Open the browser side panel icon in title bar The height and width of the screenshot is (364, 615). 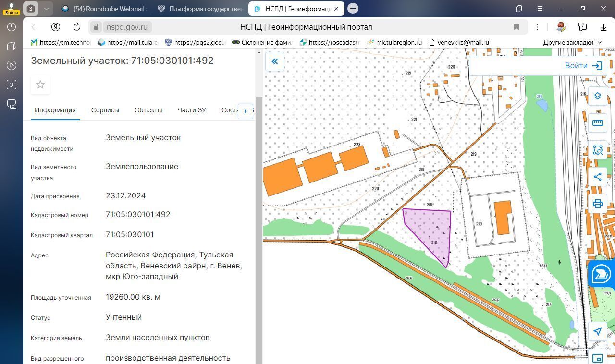[x=519, y=9]
